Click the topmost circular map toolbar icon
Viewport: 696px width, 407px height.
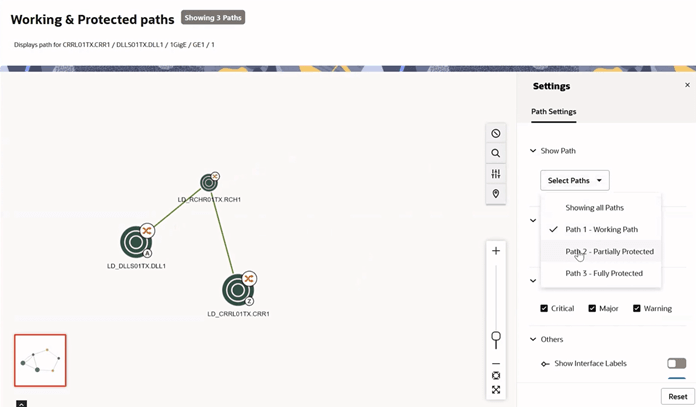click(495, 133)
